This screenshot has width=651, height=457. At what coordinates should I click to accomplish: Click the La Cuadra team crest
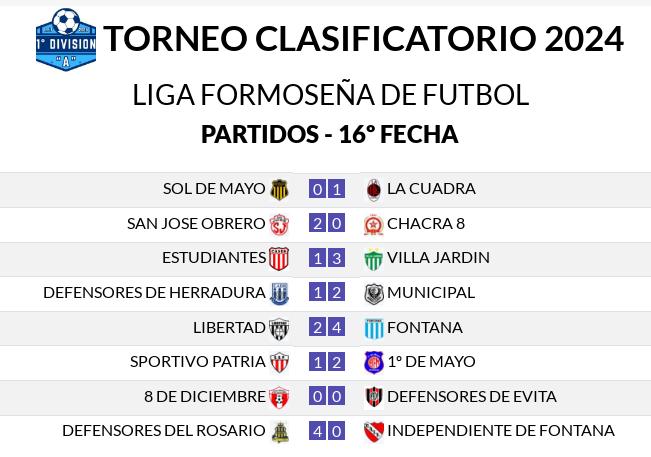click(x=374, y=190)
